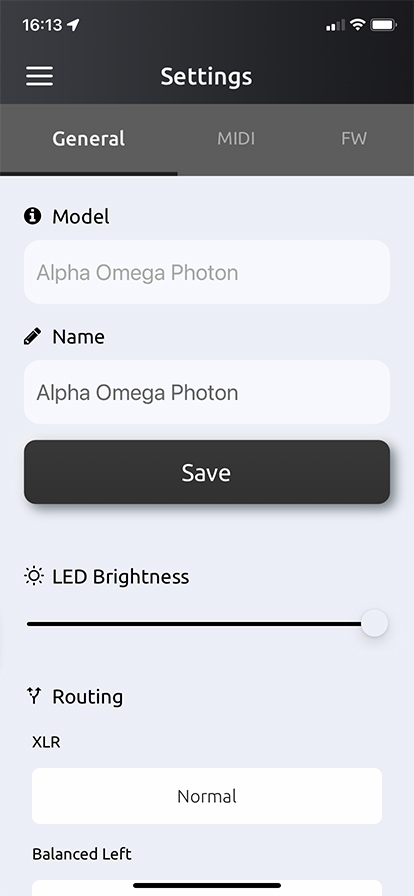Tap the Name pencil icon
This screenshot has height=896, width=414.
click(33, 336)
